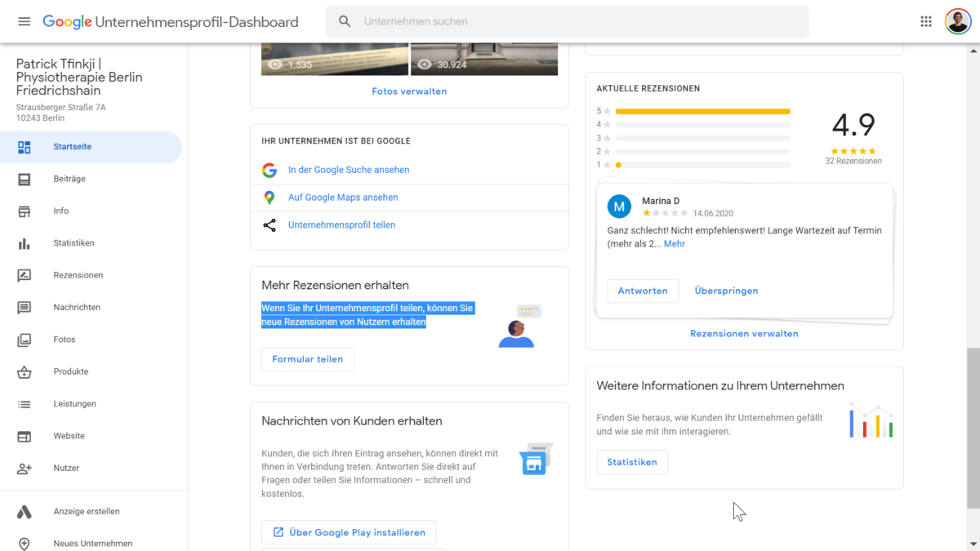980x551 pixels.
Task: Click the search magnifier icon
Action: pos(345,21)
